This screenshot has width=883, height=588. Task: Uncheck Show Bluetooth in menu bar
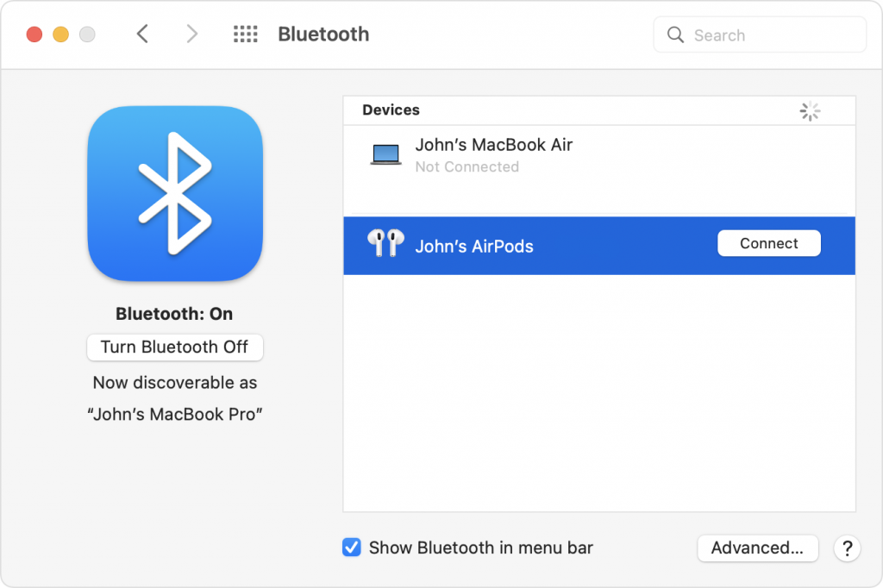point(352,547)
